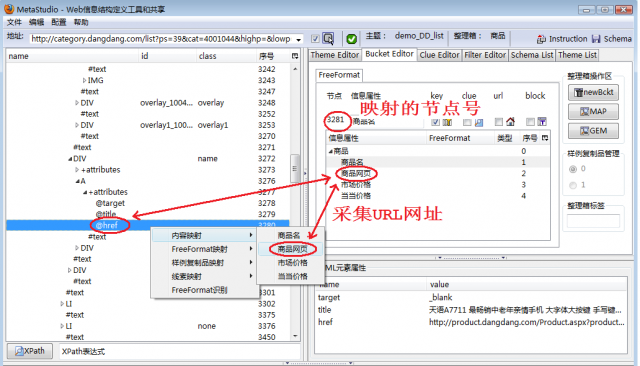Open the 编辑 menu
Image resolution: width=640 pixels, height=366 pixels.
click(36, 22)
